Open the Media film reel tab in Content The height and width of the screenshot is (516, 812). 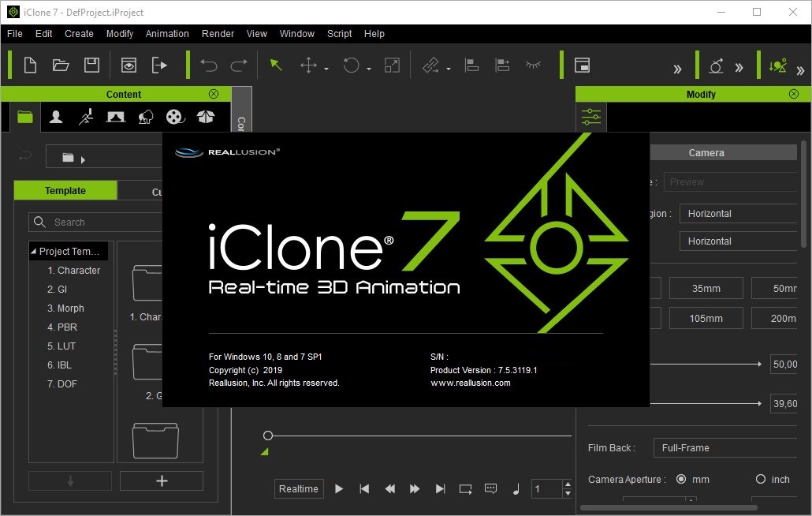(x=176, y=117)
